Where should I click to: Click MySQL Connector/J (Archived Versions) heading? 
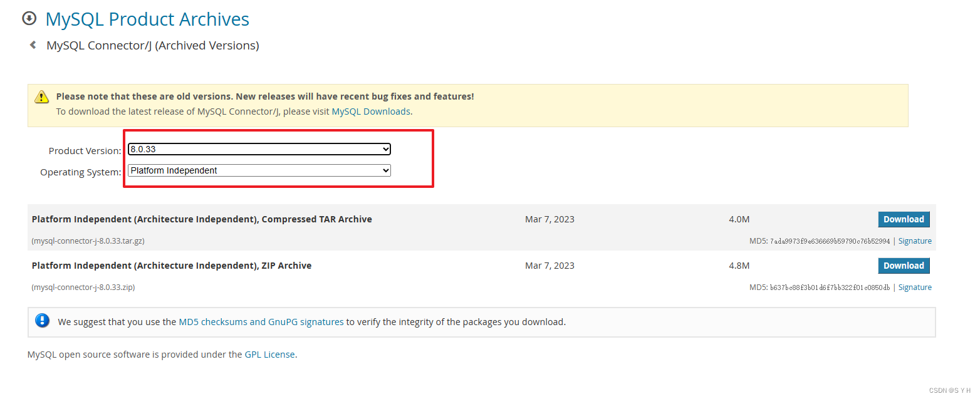coord(153,46)
